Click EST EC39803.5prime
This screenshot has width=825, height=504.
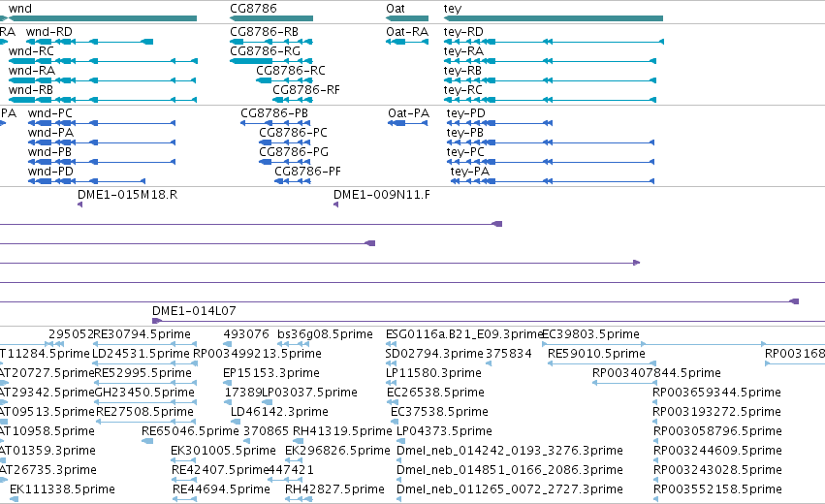[590, 334]
